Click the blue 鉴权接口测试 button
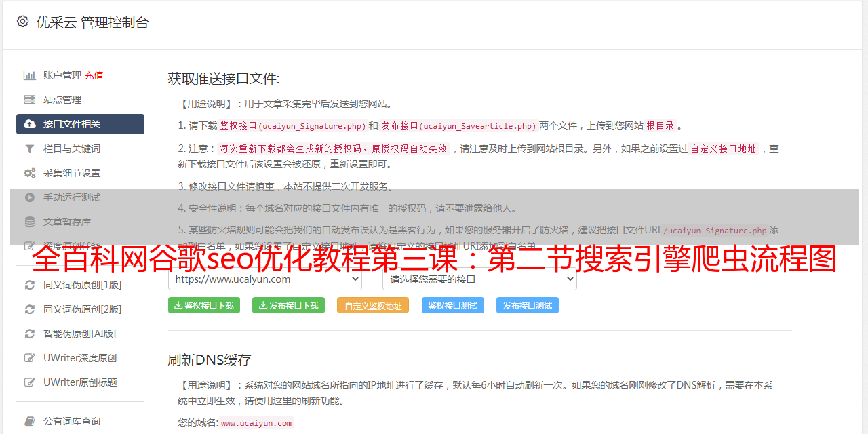868x434 pixels. click(453, 305)
